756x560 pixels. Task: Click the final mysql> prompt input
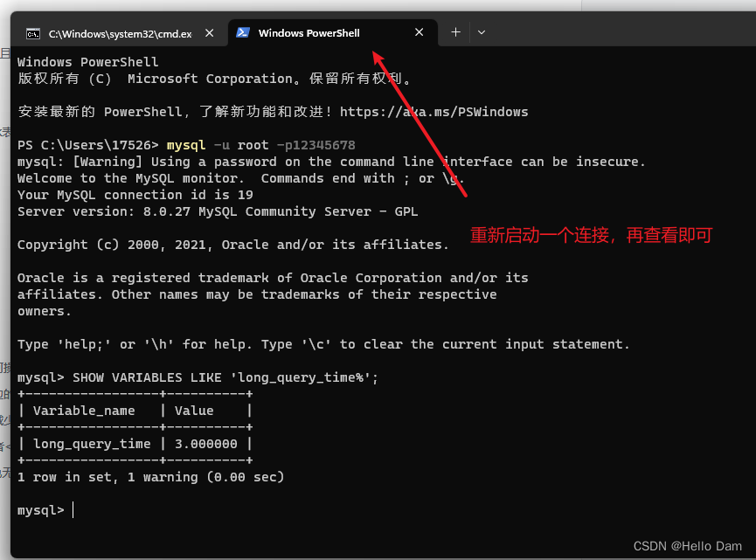(x=73, y=510)
